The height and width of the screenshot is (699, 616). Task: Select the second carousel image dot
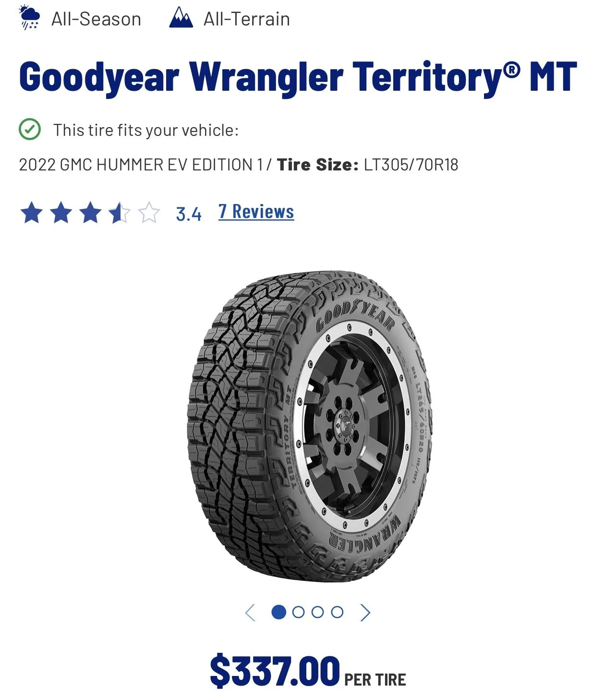pyautogui.click(x=298, y=612)
